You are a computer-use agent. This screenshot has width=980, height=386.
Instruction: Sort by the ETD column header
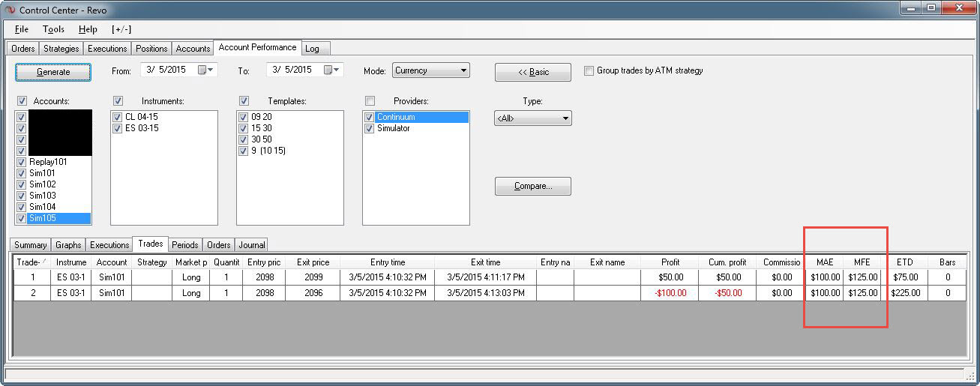click(905, 262)
